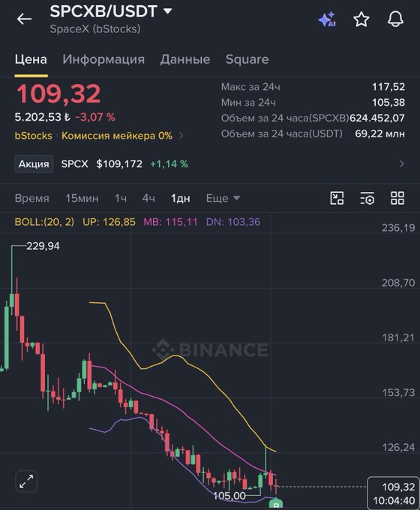
Task: Tap the SPCXB volume 624.452,07
Action: click(x=377, y=118)
